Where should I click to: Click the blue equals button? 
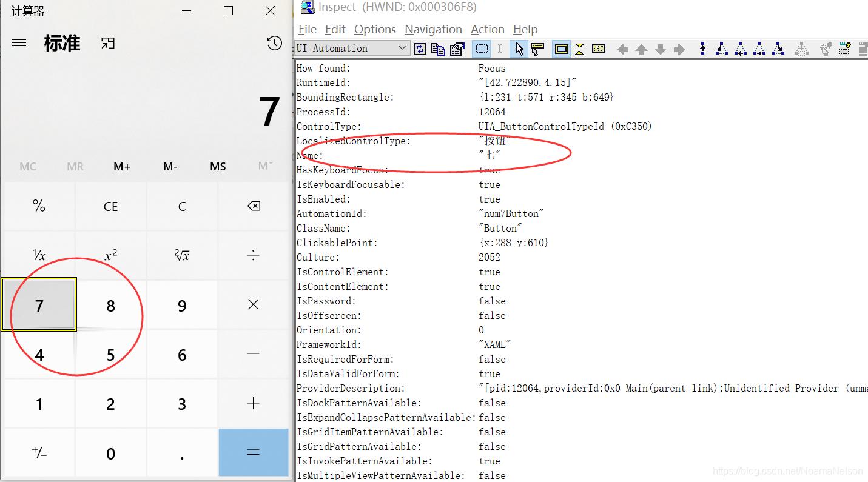[x=254, y=453]
